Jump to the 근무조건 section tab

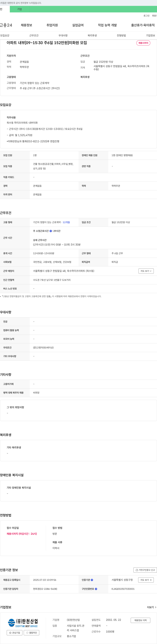pyautogui.click(x=34, y=35)
